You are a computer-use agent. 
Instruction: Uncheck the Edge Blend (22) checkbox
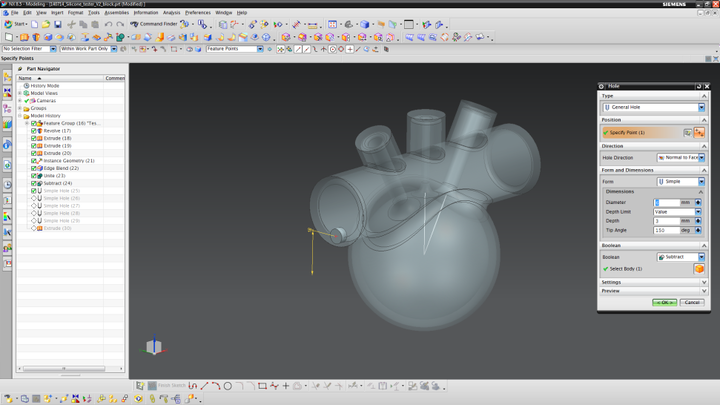[x=34, y=168]
